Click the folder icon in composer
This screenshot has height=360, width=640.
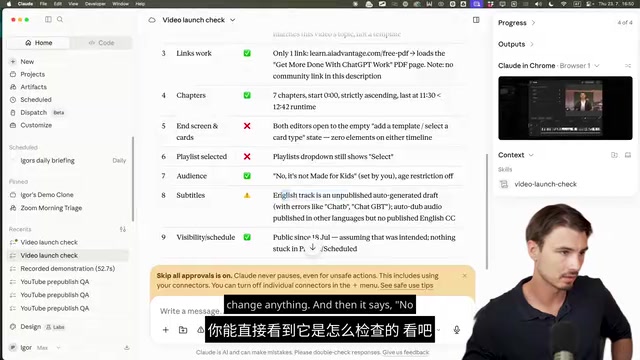click(x=183, y=330)
